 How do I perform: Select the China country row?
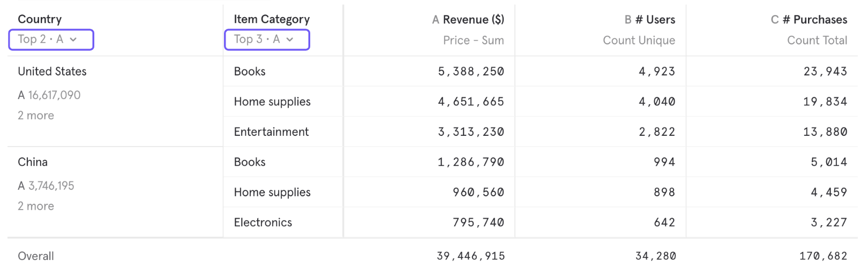(x=33, y=162)
